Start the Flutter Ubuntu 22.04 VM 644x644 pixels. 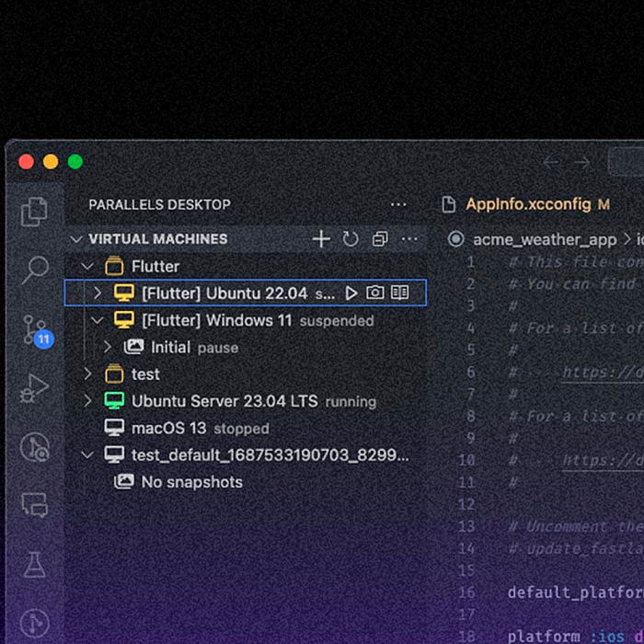click(351, 293)
